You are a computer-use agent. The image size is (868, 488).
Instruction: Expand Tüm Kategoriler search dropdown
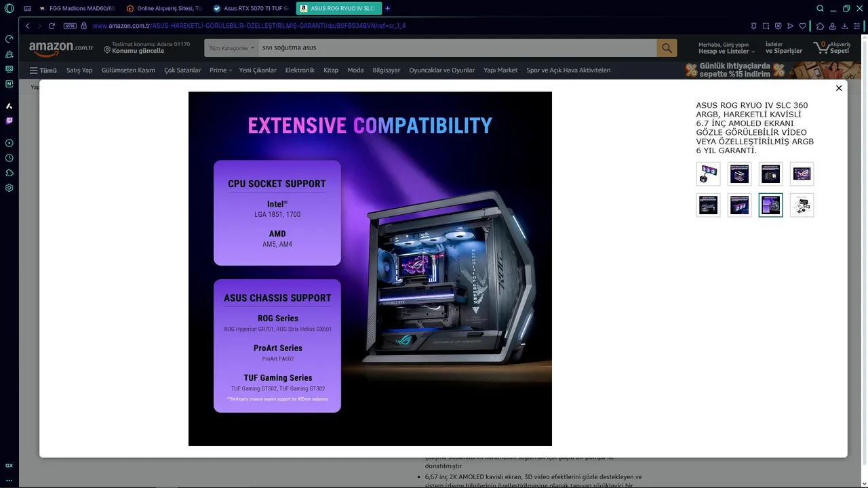tap(231, 47)
